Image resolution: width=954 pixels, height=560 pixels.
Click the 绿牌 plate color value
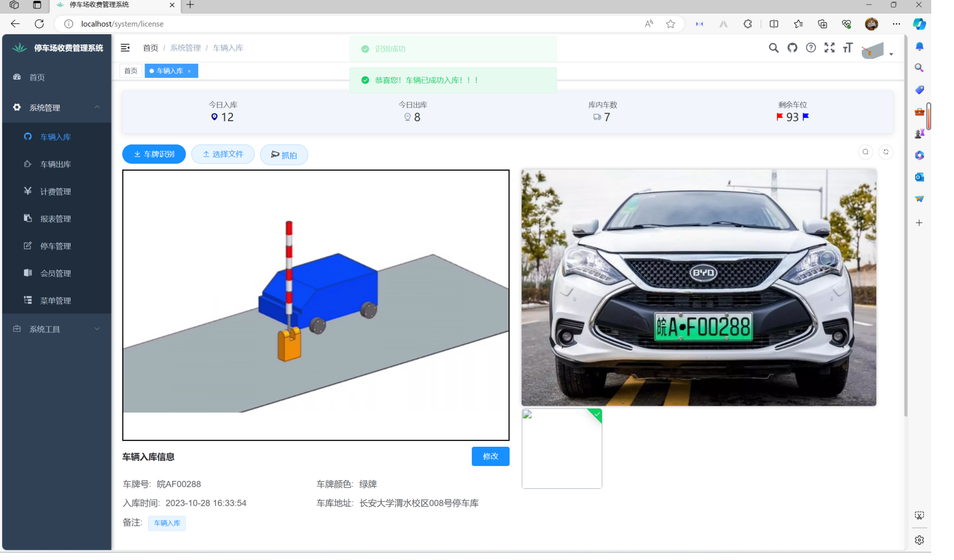tap(368, 484)
